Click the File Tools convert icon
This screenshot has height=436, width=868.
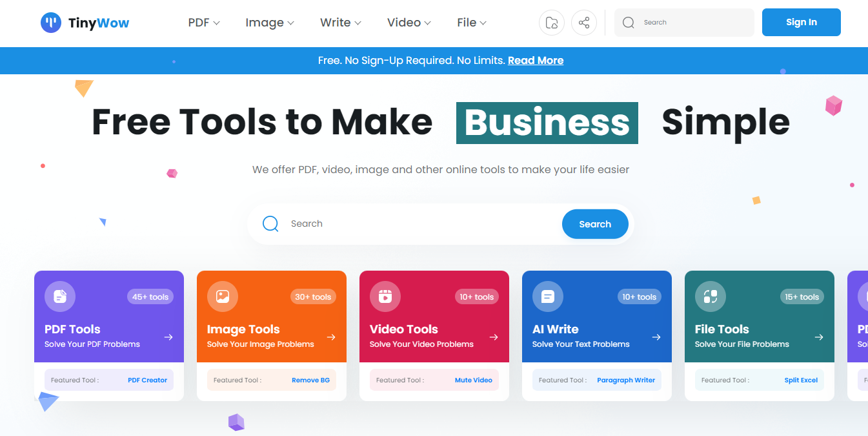711,296
